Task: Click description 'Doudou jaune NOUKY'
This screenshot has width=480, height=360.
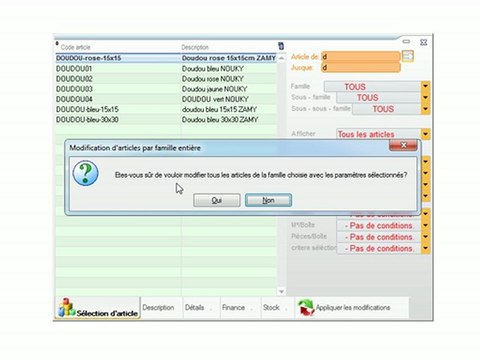Action: point(214,89)
